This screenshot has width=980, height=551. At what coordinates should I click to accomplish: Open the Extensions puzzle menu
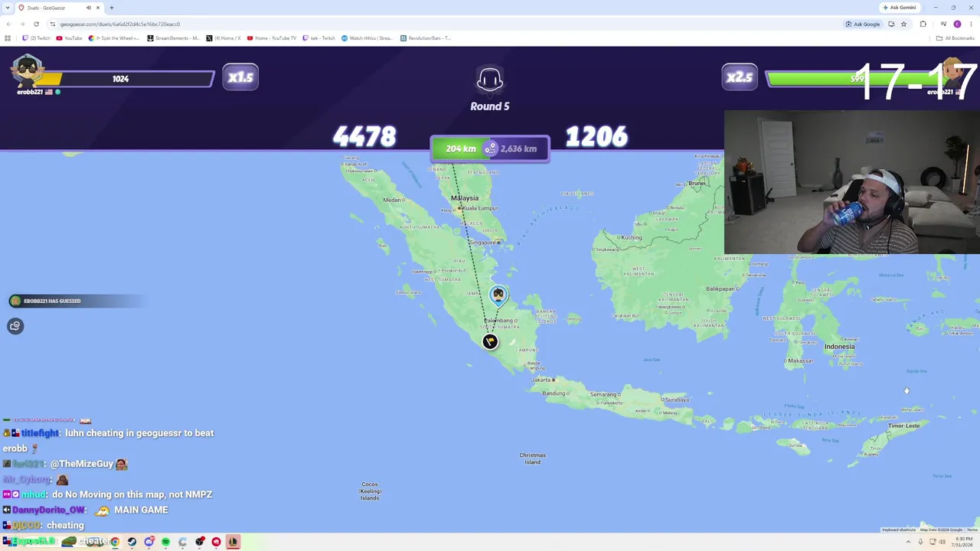[923, 24]
